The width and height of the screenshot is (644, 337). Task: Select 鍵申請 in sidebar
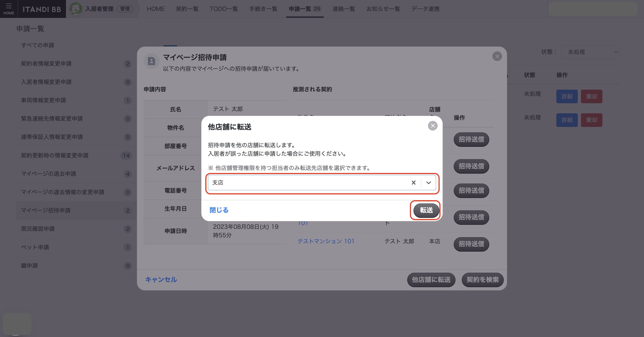[x=76, y=265]
